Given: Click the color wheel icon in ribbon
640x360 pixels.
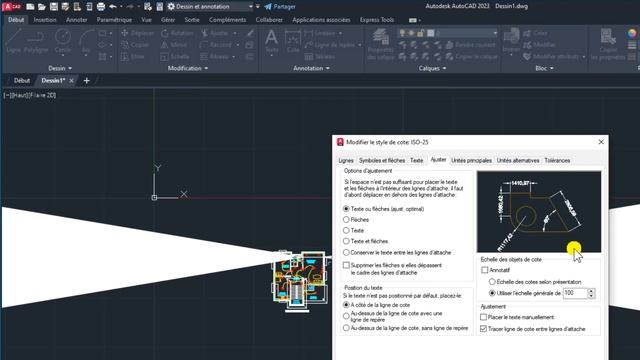Looking at the screenshot, I should 632,33.
